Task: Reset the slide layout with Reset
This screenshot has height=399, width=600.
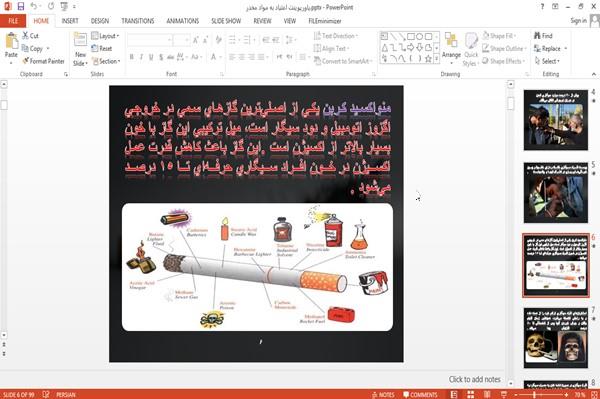Action: [x=102, y=49]
